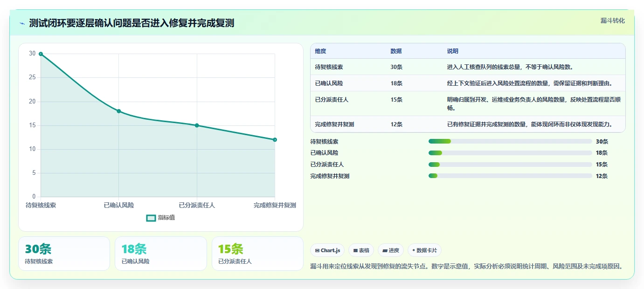Toggle the 指标值 legend color box

click(151, 218)
